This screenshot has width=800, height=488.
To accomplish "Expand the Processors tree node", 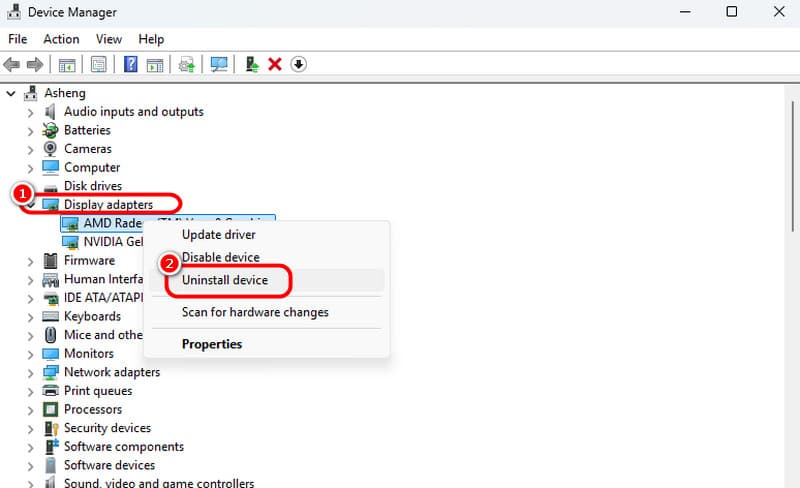I will coord(30,410).
